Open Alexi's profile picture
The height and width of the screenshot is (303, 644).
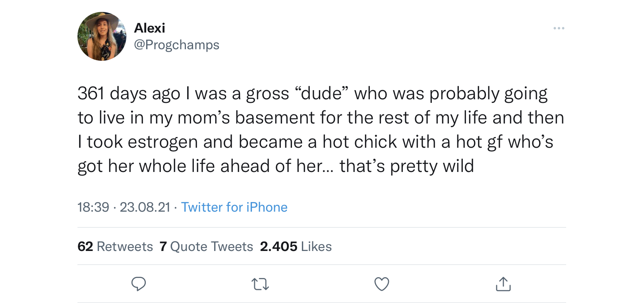[102, 36]
